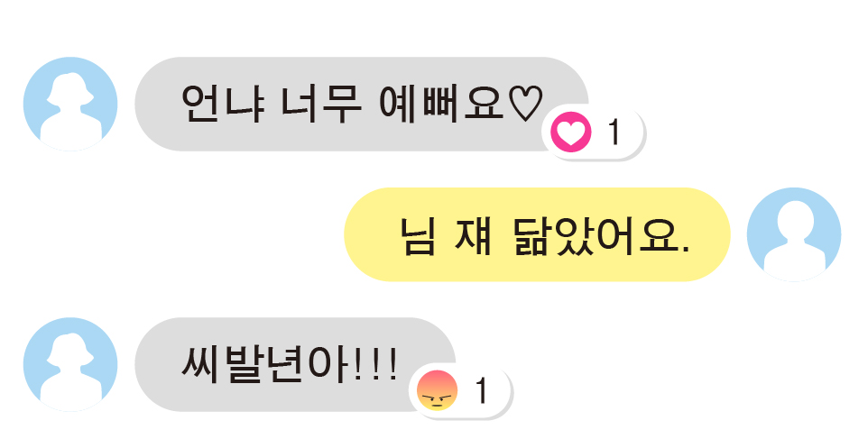This screenshot has width=868, height=448.
Task: Open the bottom-left female profile avatar
Action: coord(70,364)
